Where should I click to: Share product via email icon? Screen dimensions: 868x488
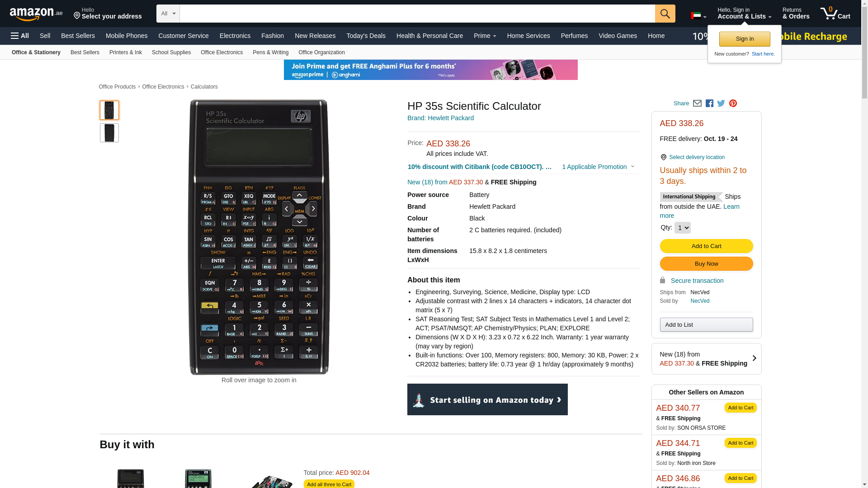point(697,103)
